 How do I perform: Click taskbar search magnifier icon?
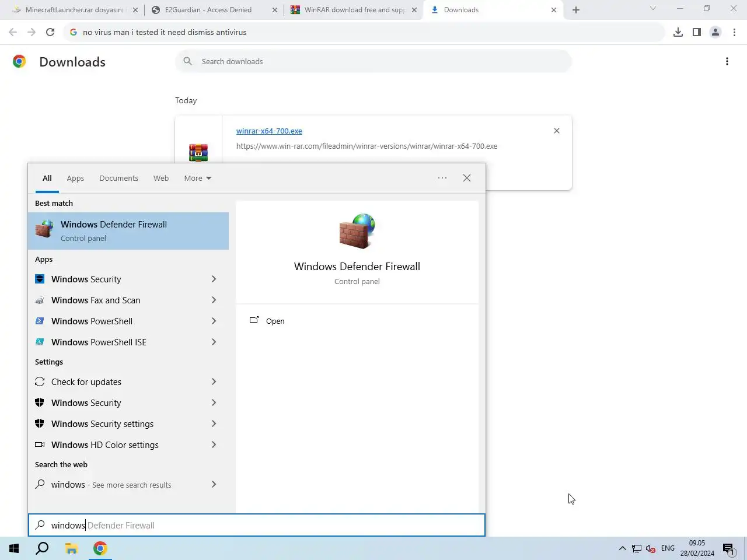pyautogui.click(x=42, y=548)
